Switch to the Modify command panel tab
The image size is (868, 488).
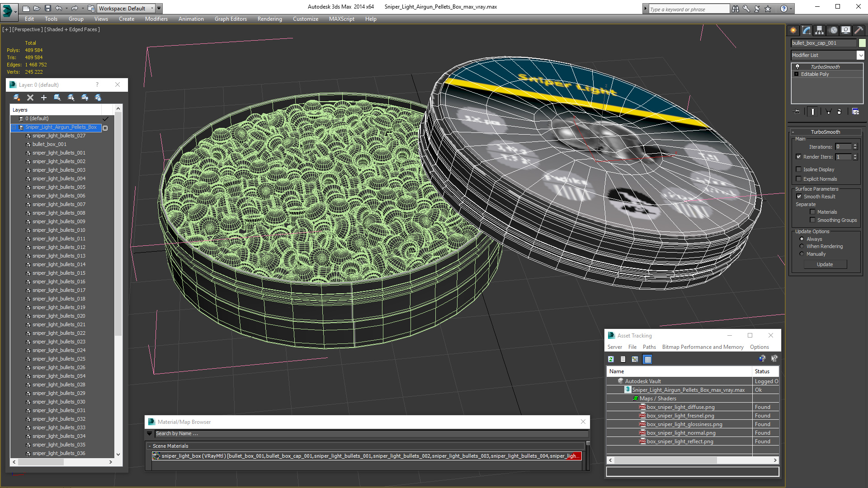[x=807, y=30]
